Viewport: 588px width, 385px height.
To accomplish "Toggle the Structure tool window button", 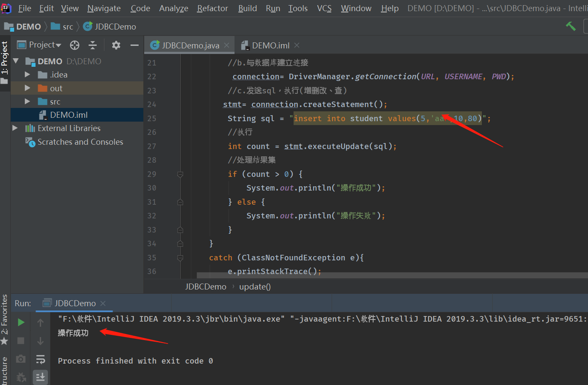I will tap(5, 371).
